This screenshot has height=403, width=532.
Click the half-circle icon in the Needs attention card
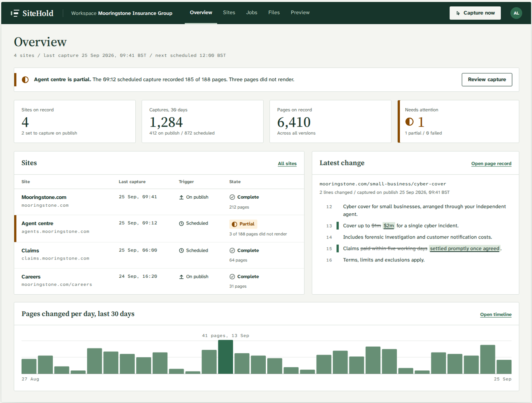click(x=409, y=122)
